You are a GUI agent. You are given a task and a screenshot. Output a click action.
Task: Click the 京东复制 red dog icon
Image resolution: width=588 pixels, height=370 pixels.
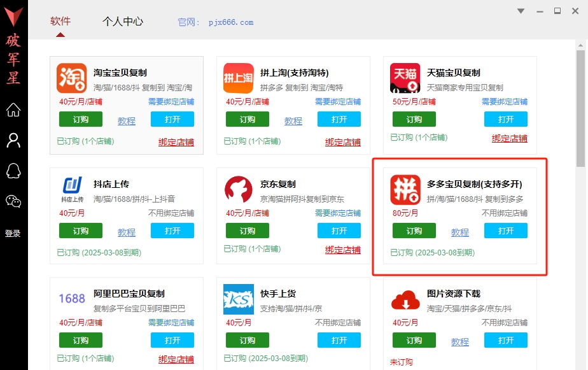tap(239, 190)
